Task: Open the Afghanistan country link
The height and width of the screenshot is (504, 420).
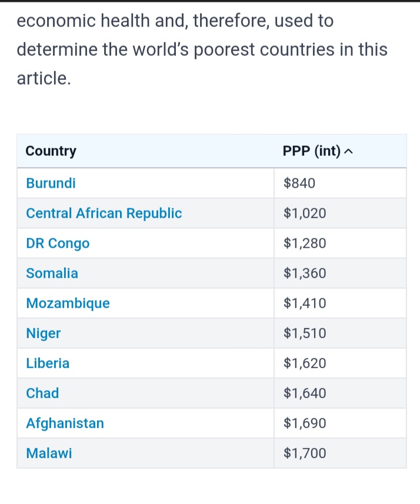Action: (x=65, y=423)
